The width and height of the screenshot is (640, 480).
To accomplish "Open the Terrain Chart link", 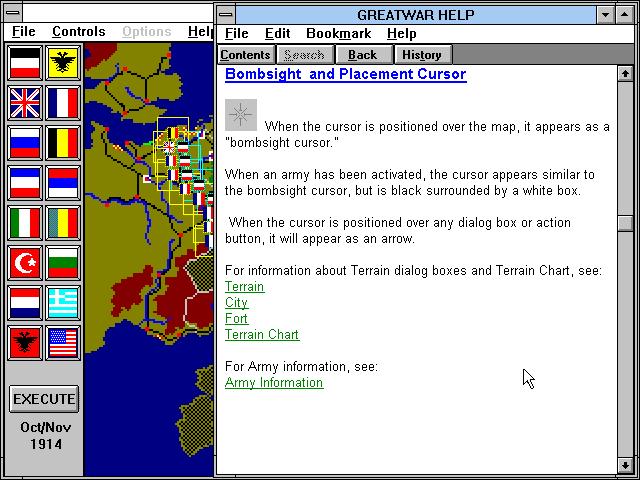I will [262, 334].
